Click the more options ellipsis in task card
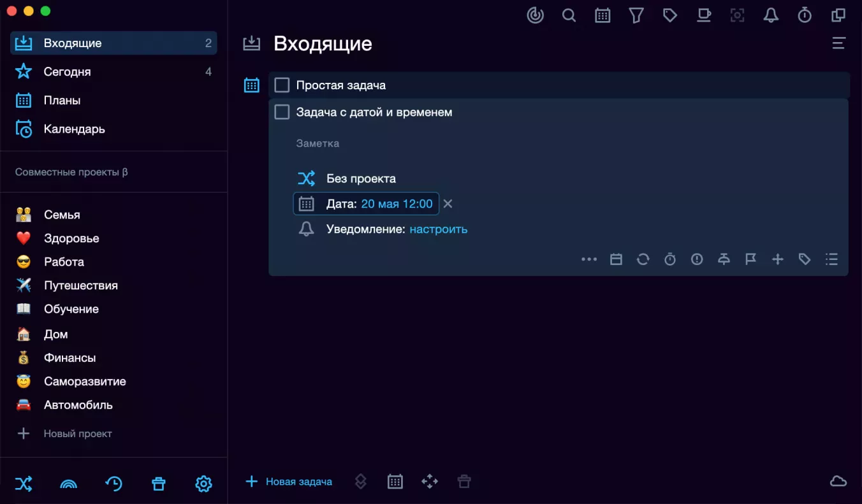This screenshot has width=862, height=504. pyautogui.click(x=589, y=259)
